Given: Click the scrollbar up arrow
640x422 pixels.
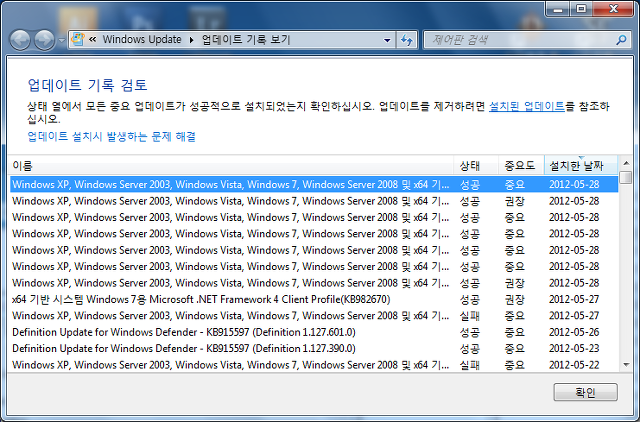Looking at the screenshot, I should [626, 163].
